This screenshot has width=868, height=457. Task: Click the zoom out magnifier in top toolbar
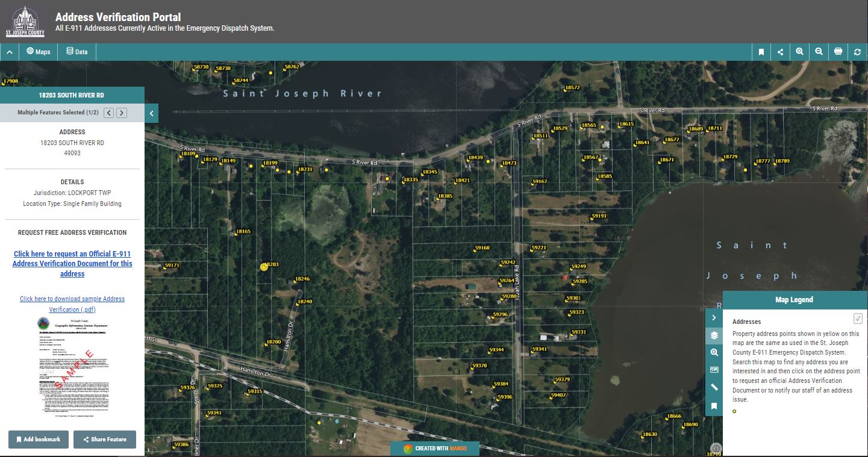coord(819,52)
